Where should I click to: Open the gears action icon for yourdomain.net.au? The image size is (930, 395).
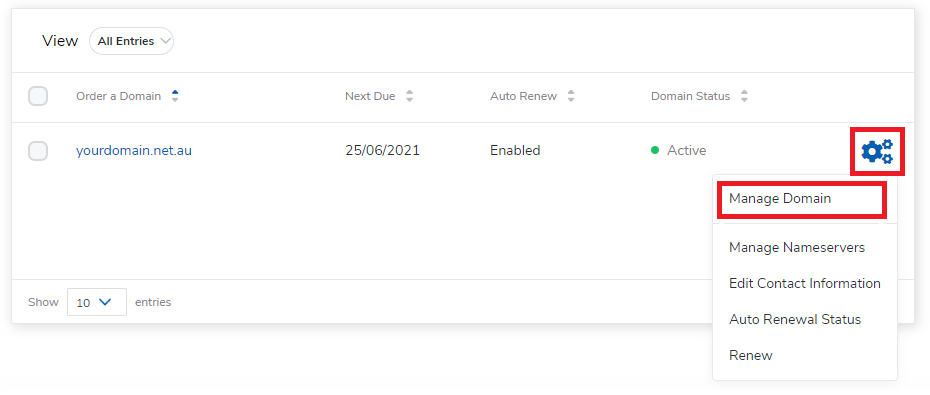877,151
